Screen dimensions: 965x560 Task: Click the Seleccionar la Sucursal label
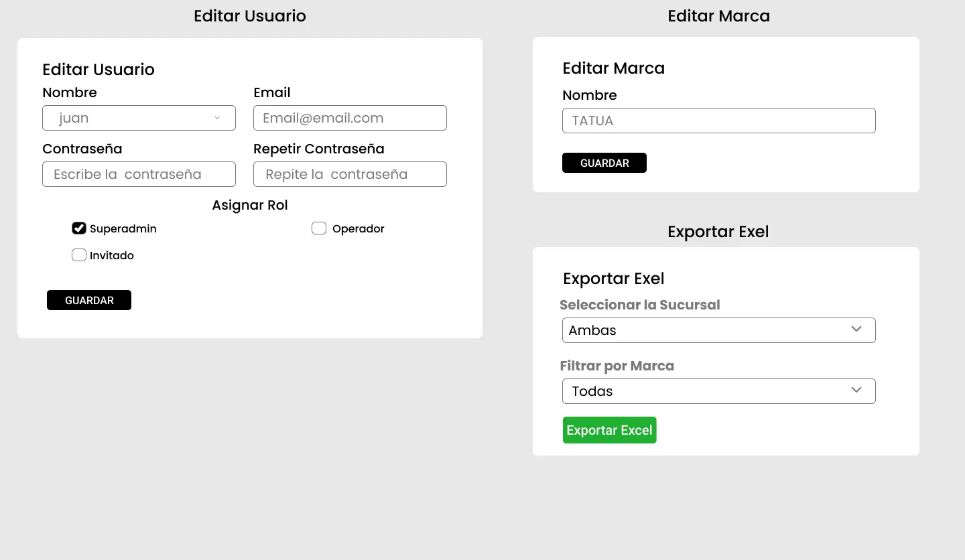point(639,305)
